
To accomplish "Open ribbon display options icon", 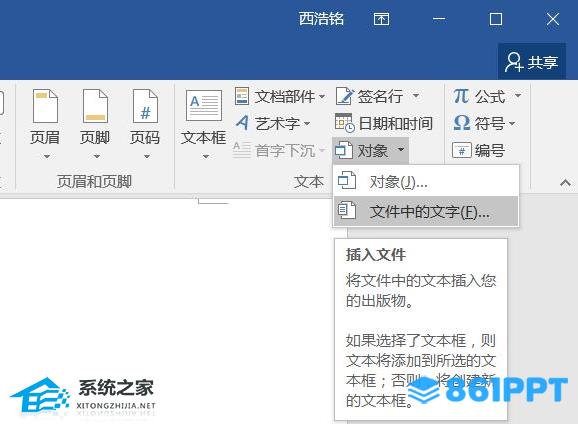I will click(x=381, y=19).
